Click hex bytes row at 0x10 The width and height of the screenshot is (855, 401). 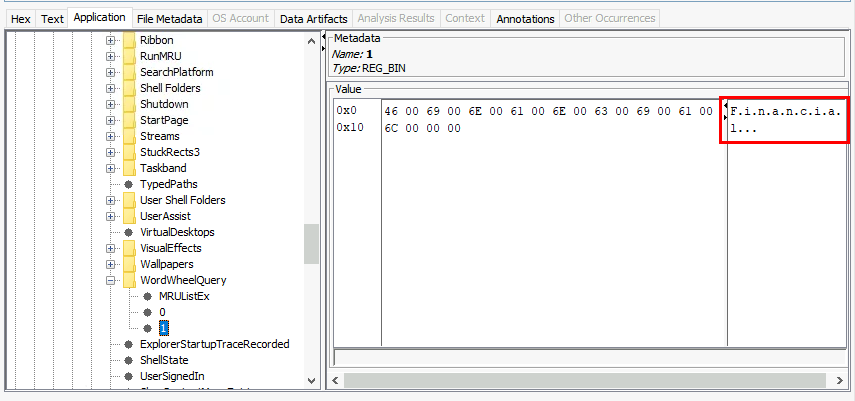pyautogui.click(x=423, y=128)
